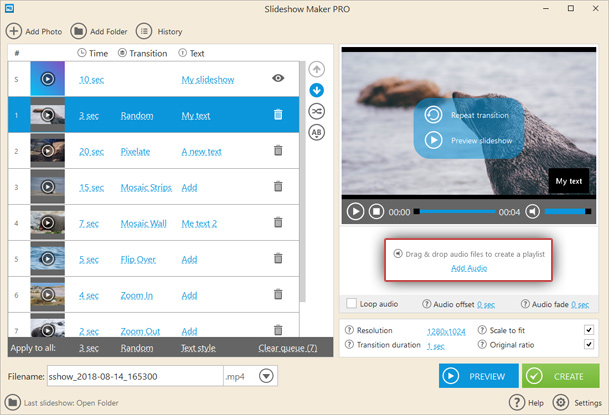Click the Flip Over transition link
The height and width of the screenshot is (415, 609).
[x=138, y=259]
